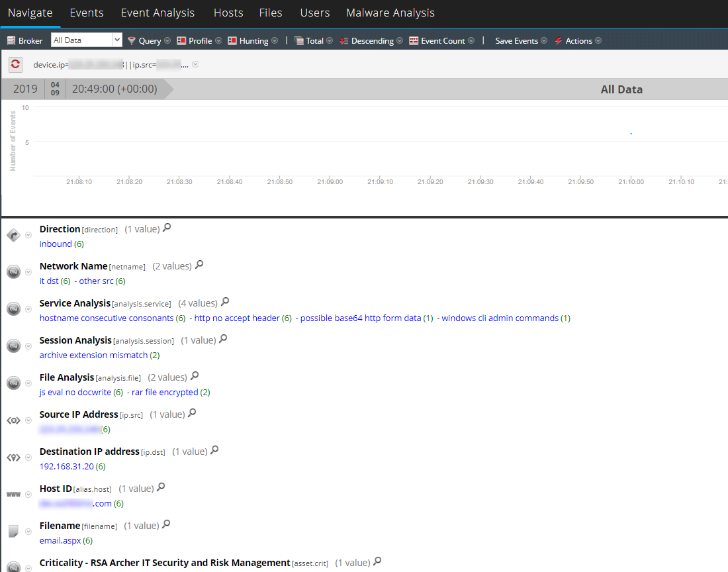Click the Direction arrow icon
Screen dimensions: 728x572
click(x=12, y=235)
